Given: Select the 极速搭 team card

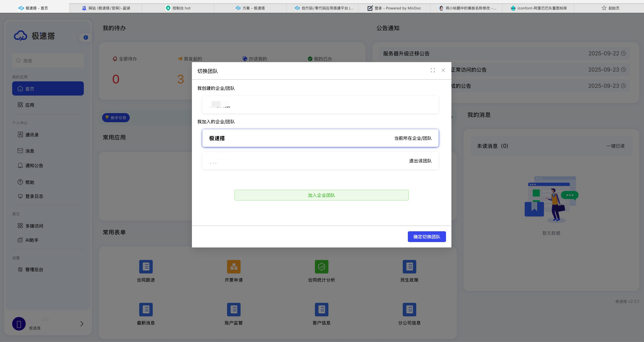Looking at the screenshot, I should pos(320,138).
